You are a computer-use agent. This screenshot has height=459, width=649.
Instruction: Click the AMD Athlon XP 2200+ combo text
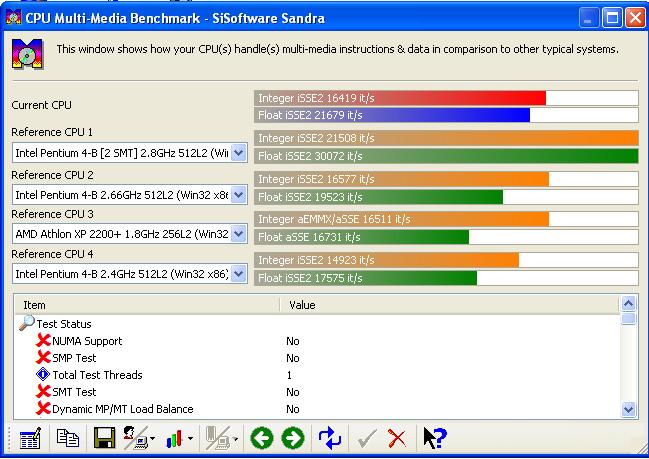[121, 234]
